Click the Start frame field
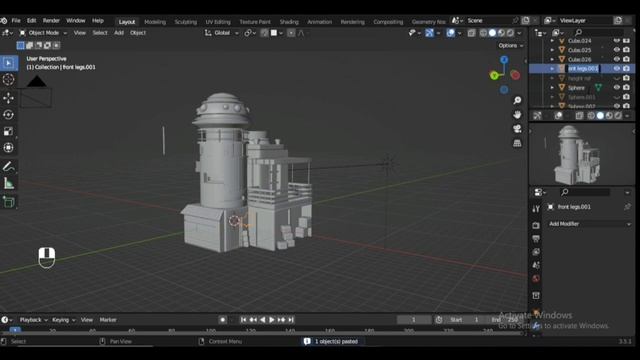The image size is (640, 360). coord(464,320)
